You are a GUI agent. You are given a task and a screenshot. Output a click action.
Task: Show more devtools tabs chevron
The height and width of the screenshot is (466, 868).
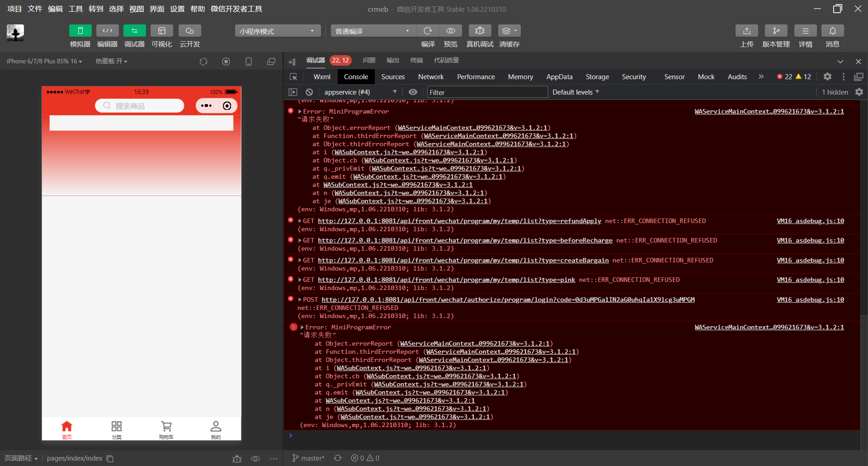coord(761,76)
